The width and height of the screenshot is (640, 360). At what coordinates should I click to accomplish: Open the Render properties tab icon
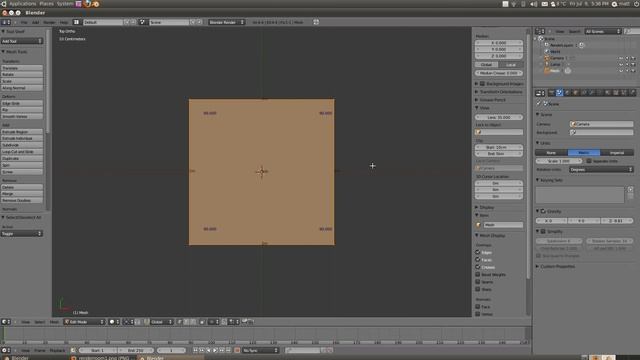551,93
